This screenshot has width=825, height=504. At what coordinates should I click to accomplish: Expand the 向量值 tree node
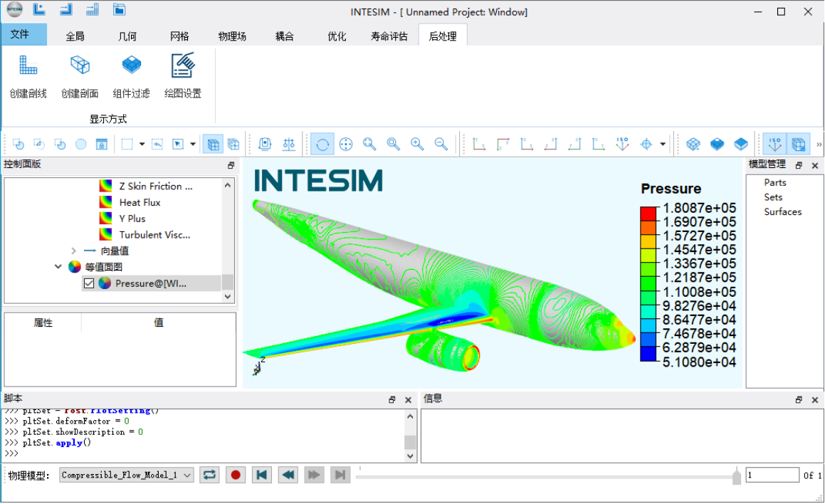73,251
